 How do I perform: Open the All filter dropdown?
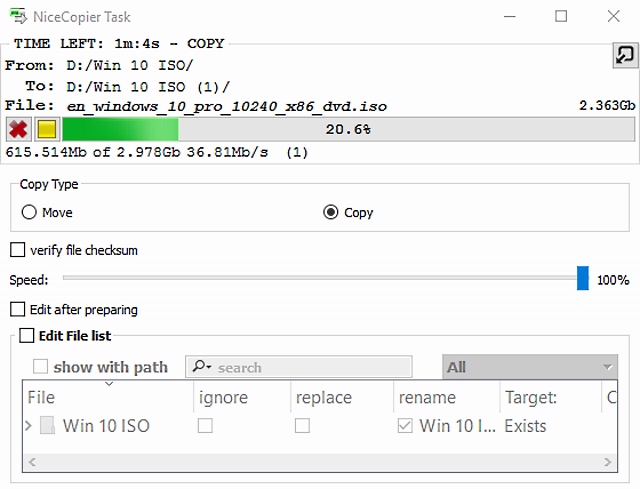(x=530, y=367)
